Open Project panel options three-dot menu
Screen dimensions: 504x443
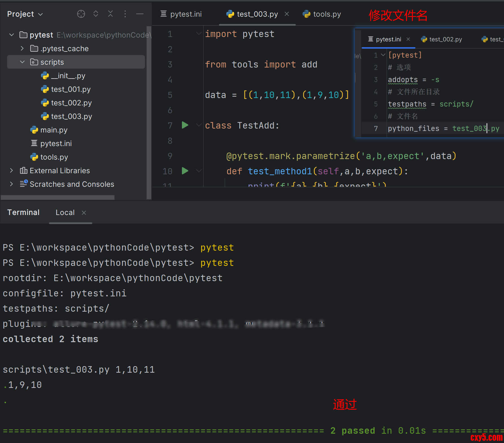[125, 14]
